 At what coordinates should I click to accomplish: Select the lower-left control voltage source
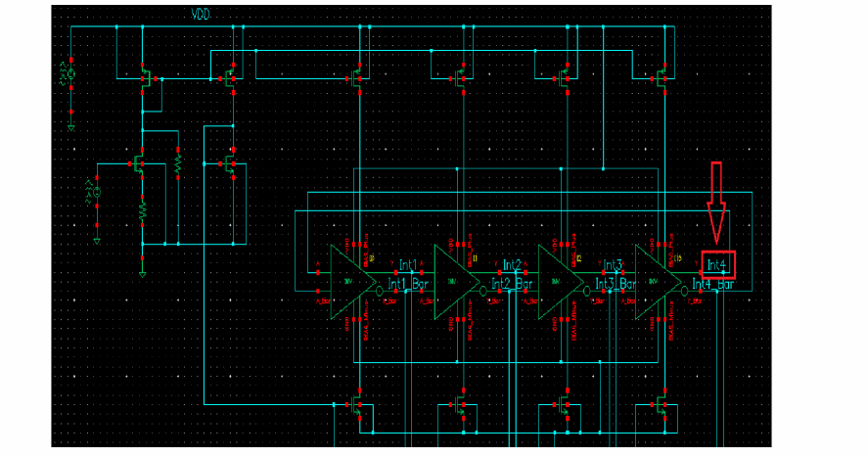point(96,193)
